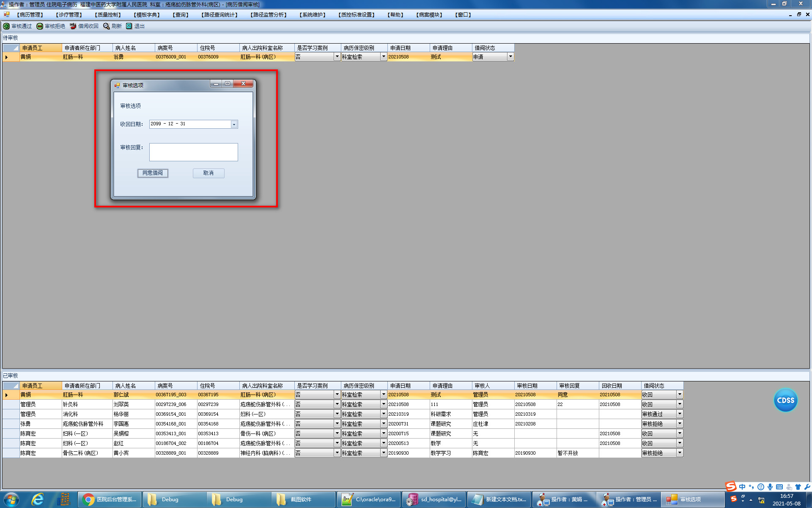Click the floating CDSS round icon
The height and width of the screenshot is (508, 812).
click(x=785, y=400)
